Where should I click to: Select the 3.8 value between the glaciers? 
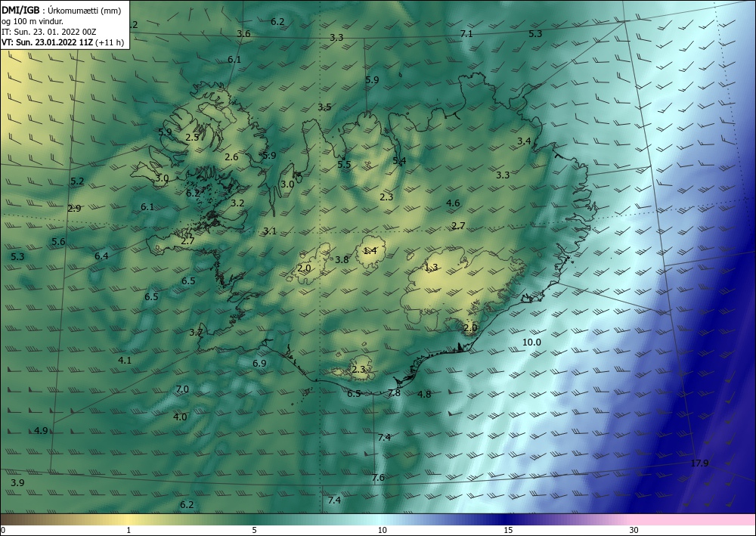tap(342, 260)
